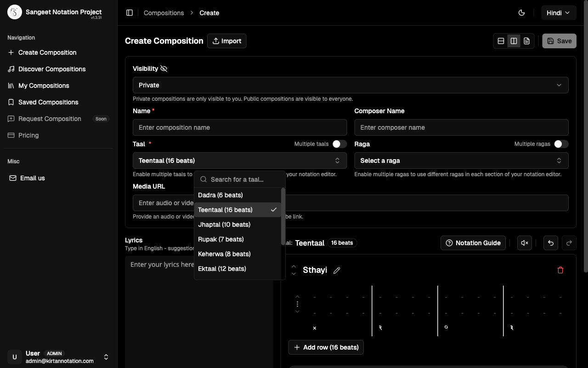Screen dimensions: 588x368
Task: Redo the last notation change
Action: click(569, 242)
